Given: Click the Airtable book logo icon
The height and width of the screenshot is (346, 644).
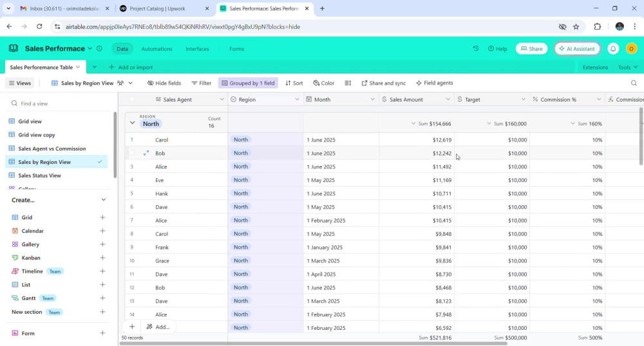Looking at the screenshot, I should 14,48.
